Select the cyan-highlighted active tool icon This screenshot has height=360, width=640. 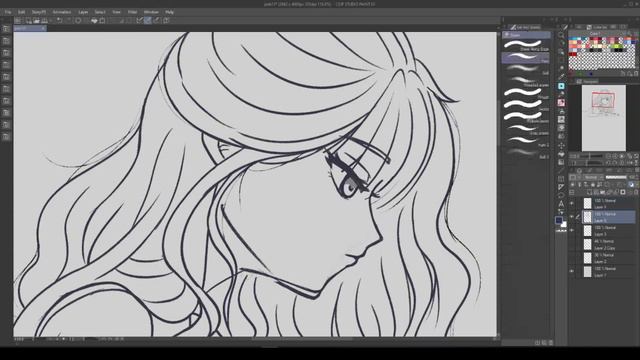coord(561,86)
